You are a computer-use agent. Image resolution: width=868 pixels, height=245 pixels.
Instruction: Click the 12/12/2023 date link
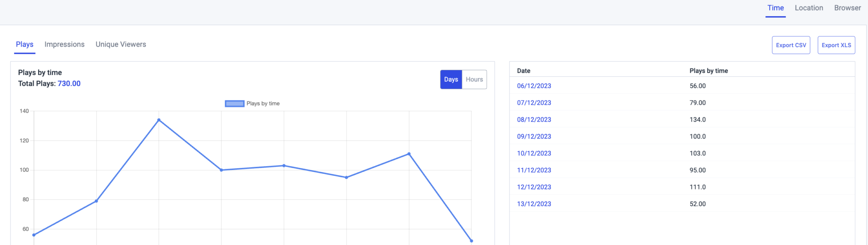(534, 187)
